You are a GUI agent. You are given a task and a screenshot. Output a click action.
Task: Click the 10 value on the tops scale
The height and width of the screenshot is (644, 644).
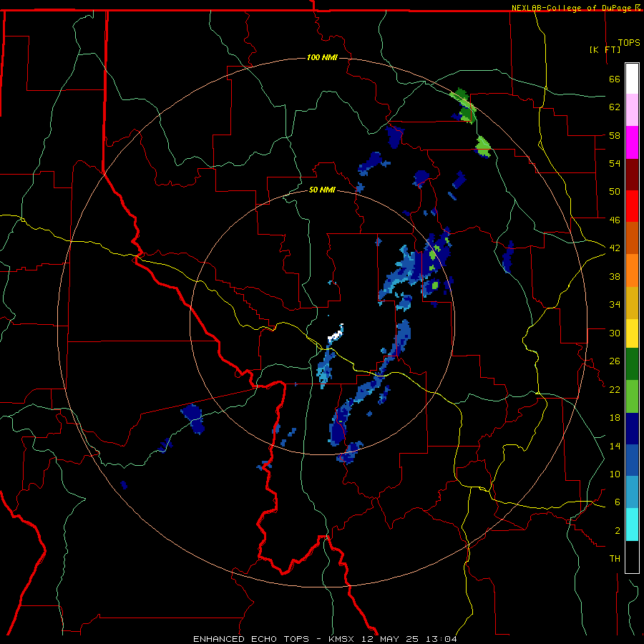tap(615, 474)
